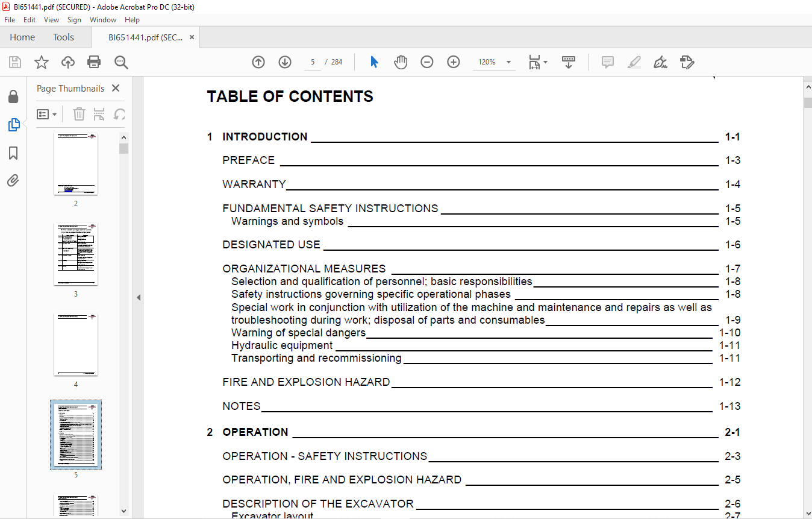The width and height of the screenshot is (812, 519).
Task: Click the Save file icon
Action: (15, 62)
